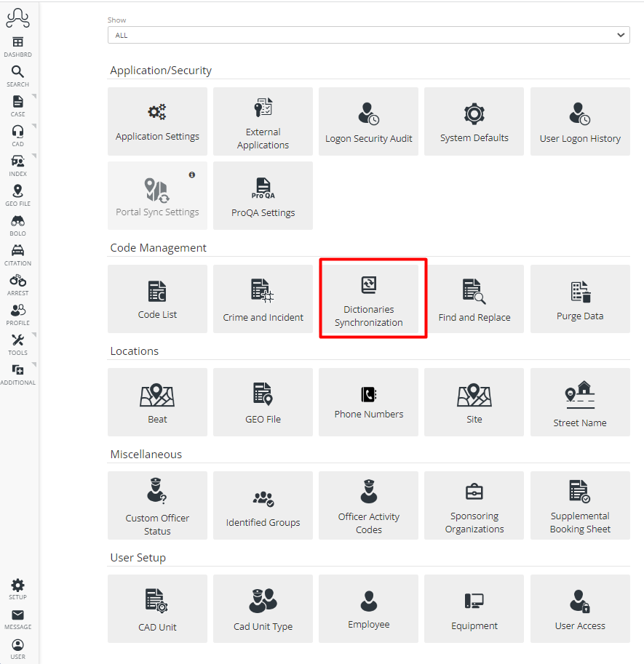Screen dimensions: 644x664
Task: Open the Employee setup tile
Action: [x=368, y=609]
